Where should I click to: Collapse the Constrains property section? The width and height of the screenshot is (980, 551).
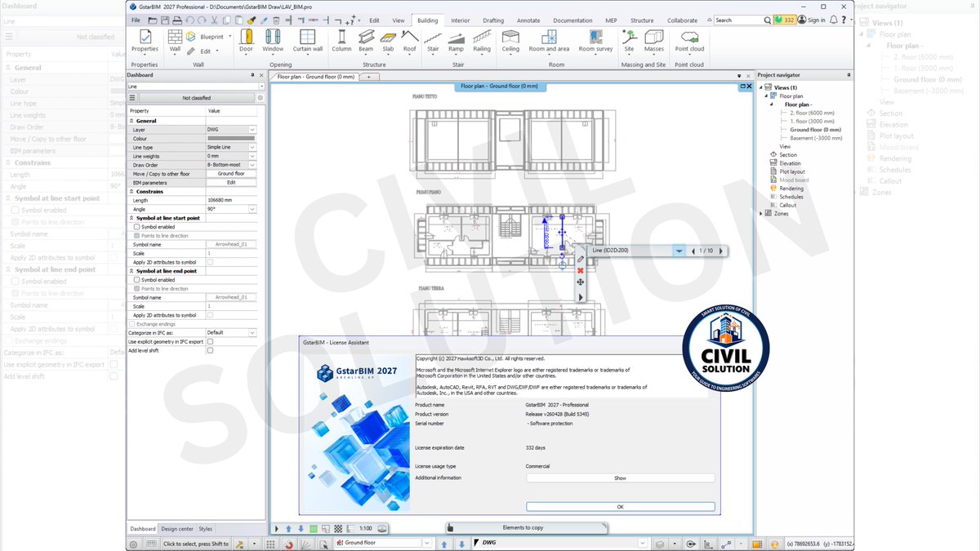pyautogui.click(x=131, y=192)
